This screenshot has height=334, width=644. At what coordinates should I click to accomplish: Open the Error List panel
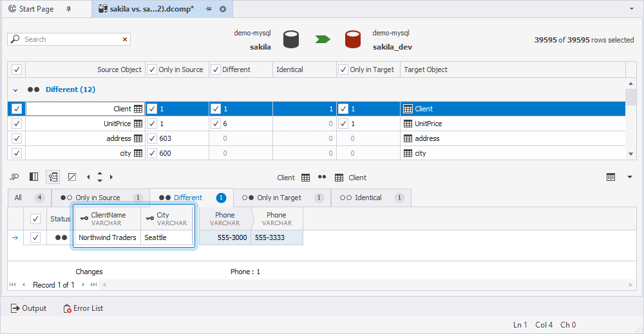point(83,308)
